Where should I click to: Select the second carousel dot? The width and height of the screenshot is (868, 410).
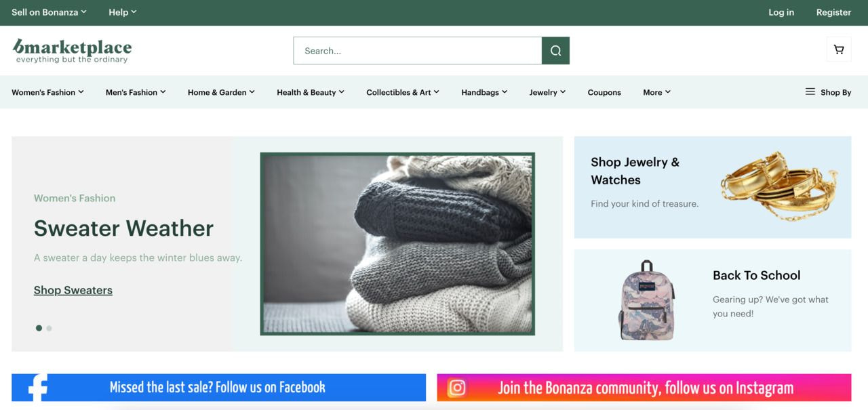pos(49,327)
